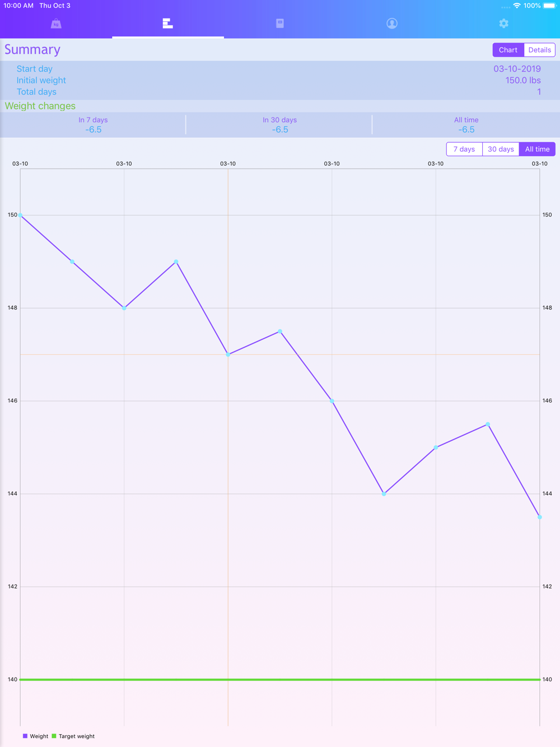Open the profile tab icon
Viewport: 560px width, 747px height.
[x=392, y=24]
